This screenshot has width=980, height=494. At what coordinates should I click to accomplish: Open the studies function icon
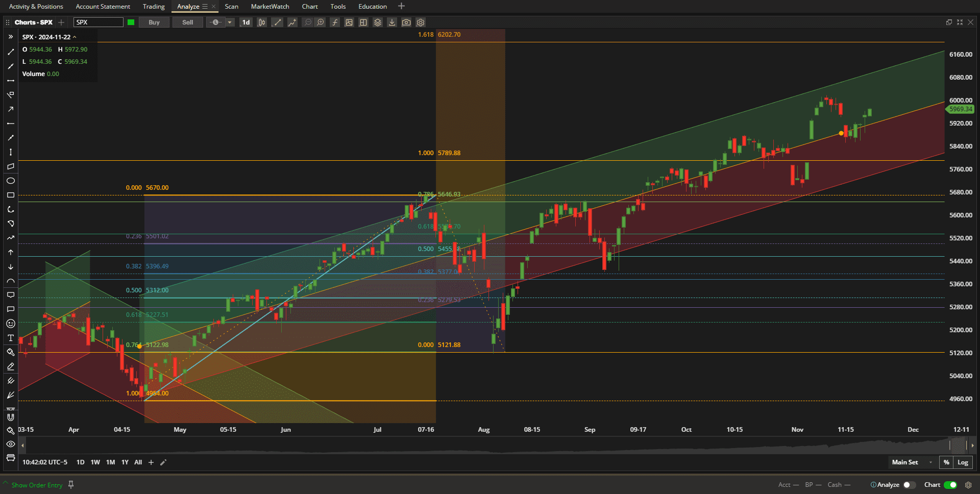point(335,22)
